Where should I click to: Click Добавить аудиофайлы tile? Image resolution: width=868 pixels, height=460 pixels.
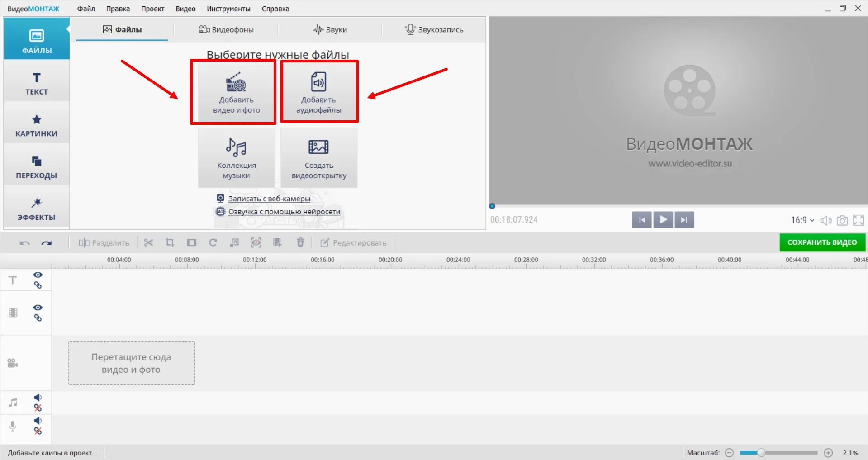pos(319,92)
